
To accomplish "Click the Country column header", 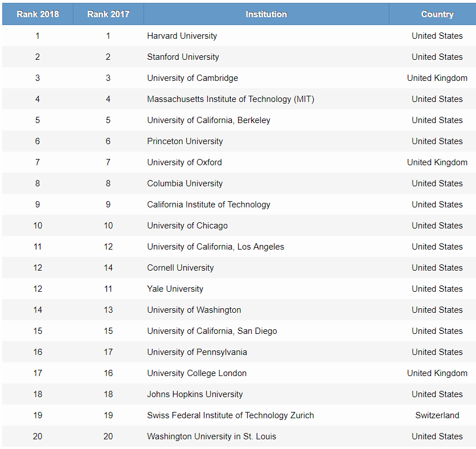I will point(437,14).
